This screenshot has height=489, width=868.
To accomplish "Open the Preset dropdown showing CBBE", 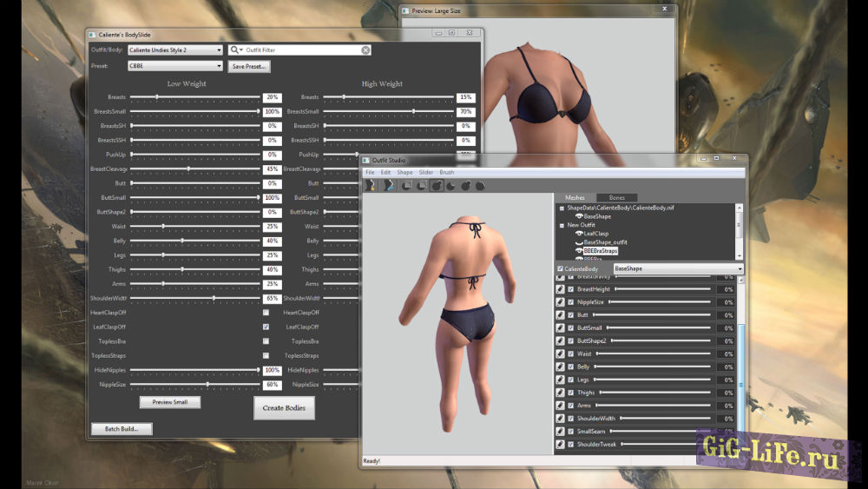I will point(174,66).
